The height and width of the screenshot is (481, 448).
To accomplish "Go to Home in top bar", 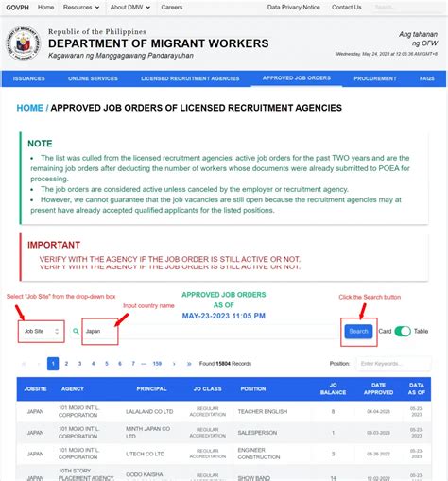I will [x=45, y=8].
